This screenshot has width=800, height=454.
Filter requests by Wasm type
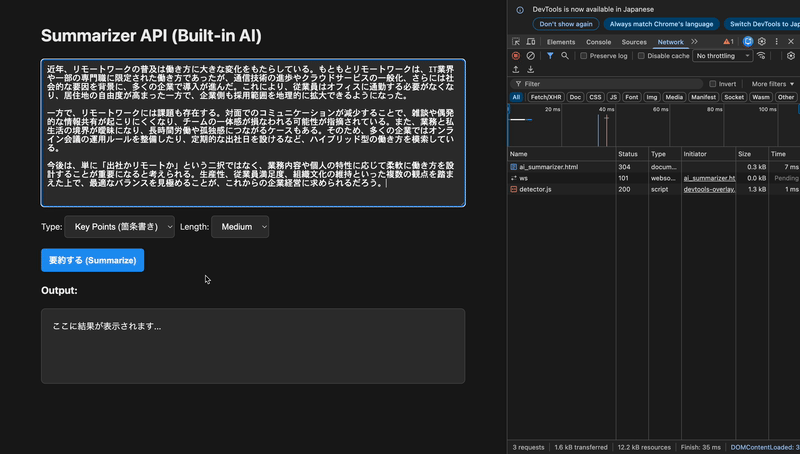(760, 97)
